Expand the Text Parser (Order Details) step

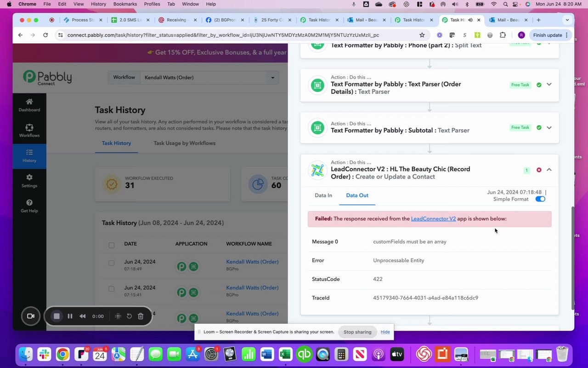tap(549, 85)
